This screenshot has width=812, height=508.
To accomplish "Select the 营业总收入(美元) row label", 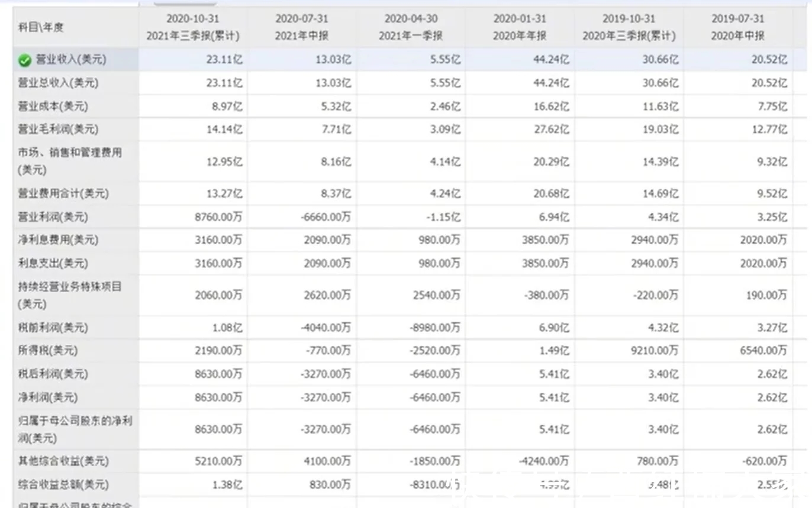I will point(57,83).
